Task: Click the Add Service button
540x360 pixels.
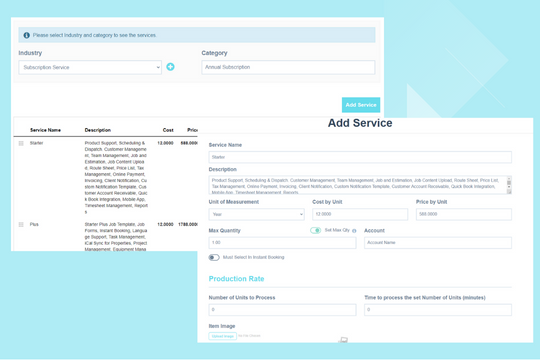Action: click(x=361, y=105)
